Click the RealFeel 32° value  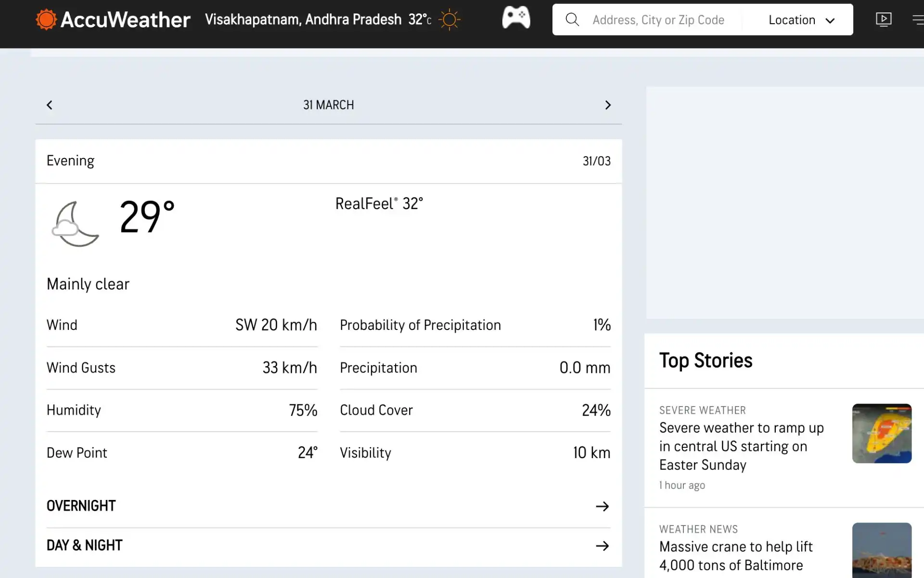click(379, 204)
